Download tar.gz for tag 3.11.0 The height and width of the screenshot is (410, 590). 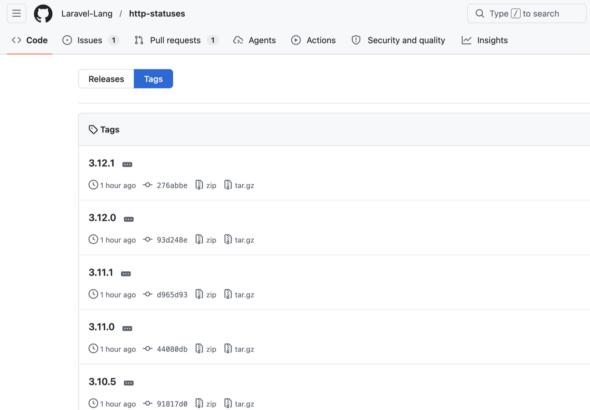(239, 349)
